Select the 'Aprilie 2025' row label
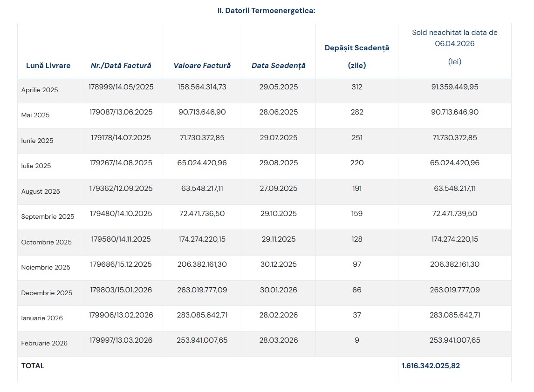Image resolution: width=534 pixels, height=392 pixels. pyautogui.click(x=40, y=90)
